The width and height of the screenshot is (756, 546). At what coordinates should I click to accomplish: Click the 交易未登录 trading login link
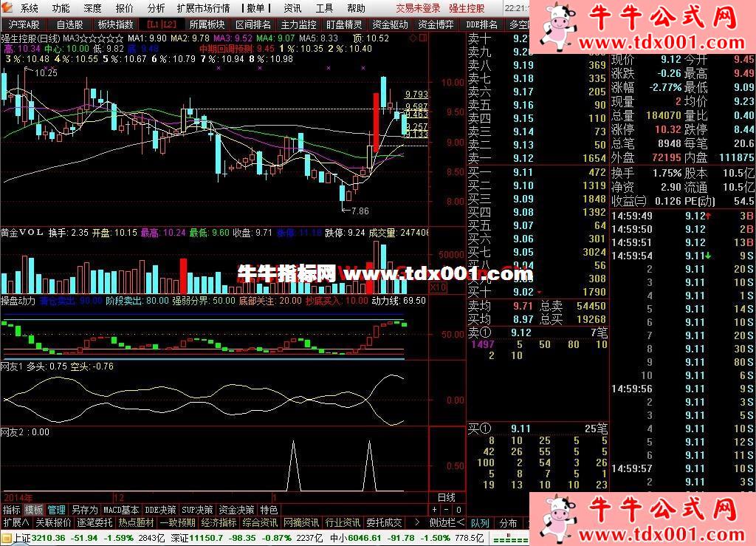click(x=418, y=8)
